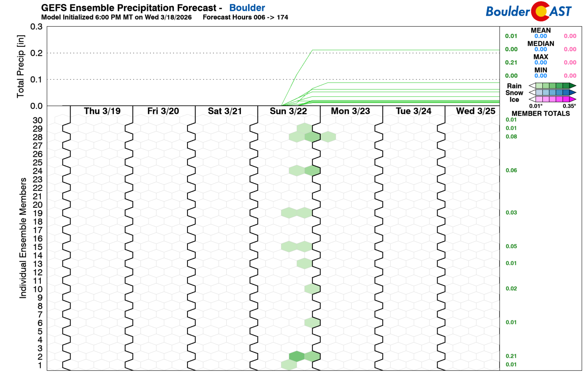Click the MEMBER TOTALS heading
The image size is (588, 378).
click(x=540, y=113)
